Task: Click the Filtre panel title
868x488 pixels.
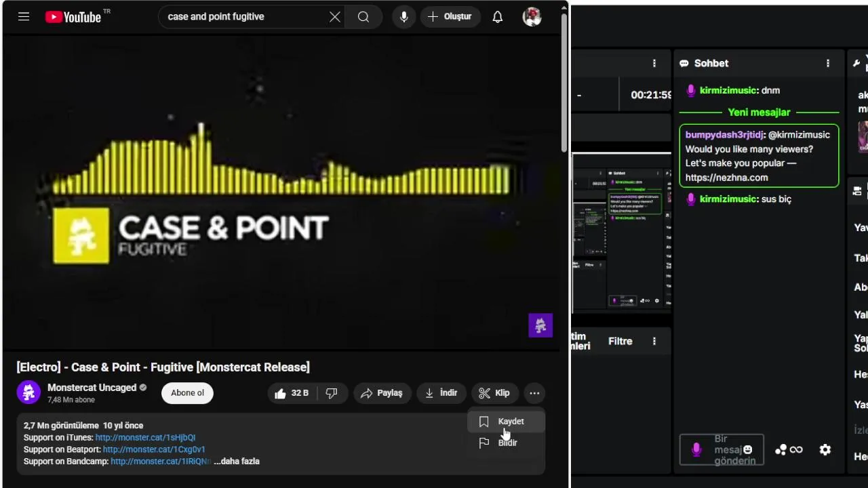Action: [620, 341]
